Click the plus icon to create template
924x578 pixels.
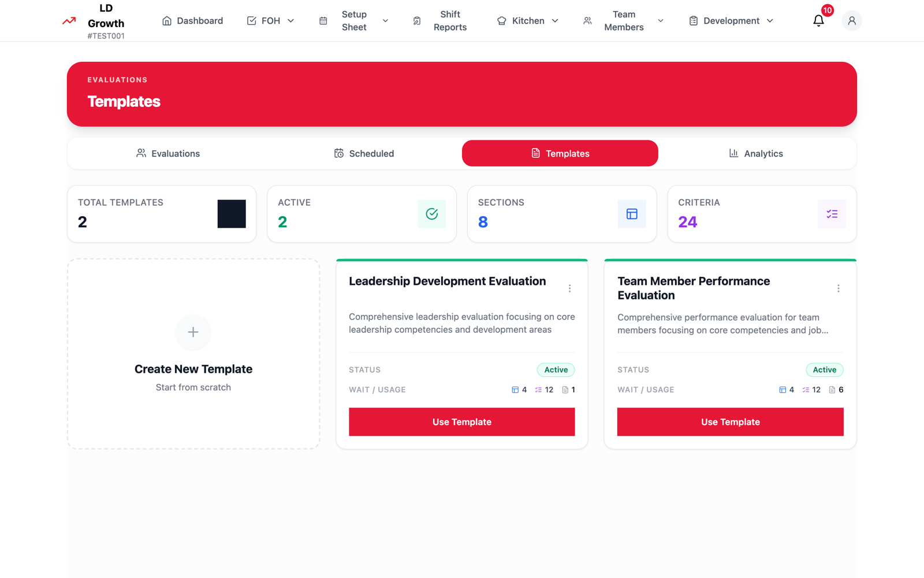coord(193,332)
